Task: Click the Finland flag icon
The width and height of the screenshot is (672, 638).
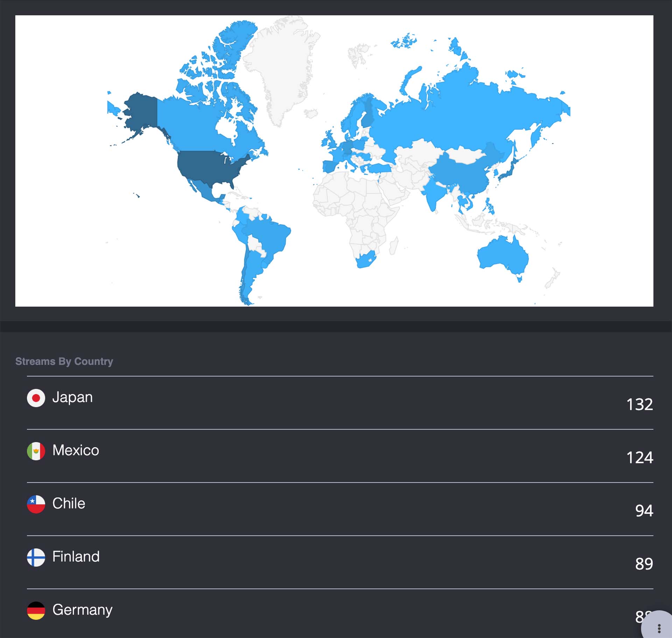Action: [x=36, y=557]
